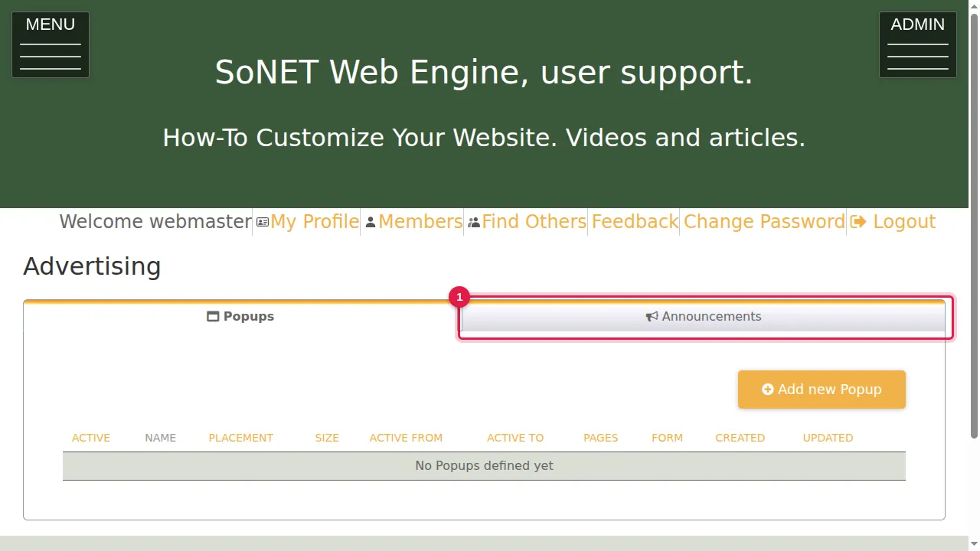Click the page's vertical scrollbar thumb
Image resolution: width=980 pixels, height=551 pixels.
click(x=974, y=226)
